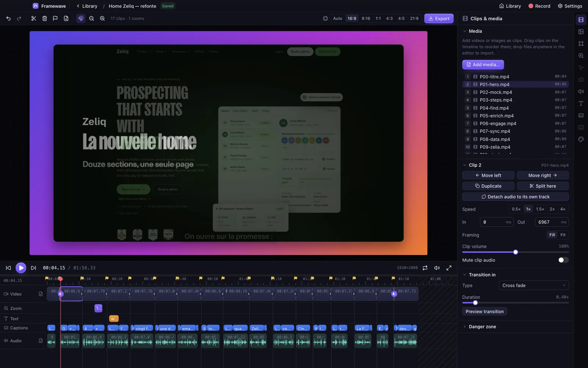Click Split here button
The width and height of the screenshot is (588, 368).
coord(543,186)
